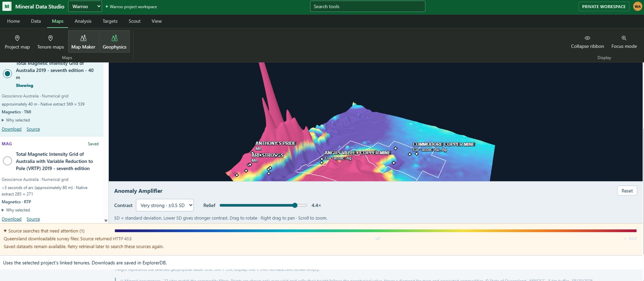Screen dimensions: 644x281
Task: Click the Anthony's Pride site marker
Action: point(252,153)
